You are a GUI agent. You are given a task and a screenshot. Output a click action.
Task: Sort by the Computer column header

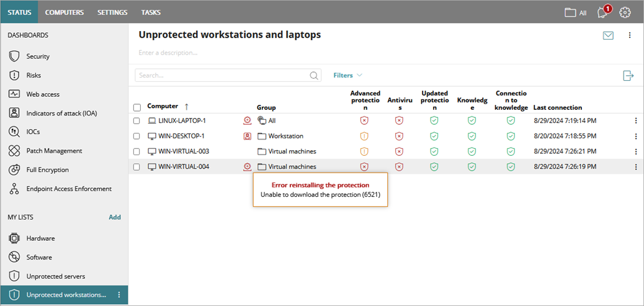[x=163, y=106]
